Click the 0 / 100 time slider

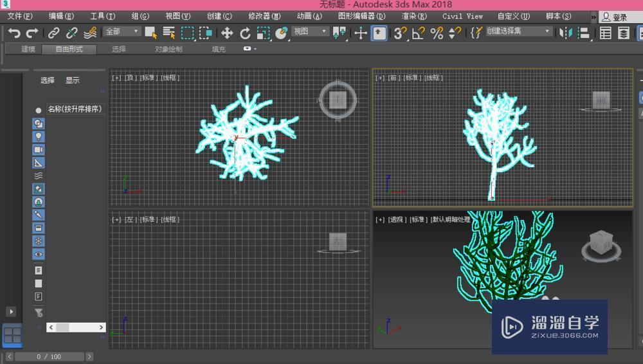click(49, 357)
